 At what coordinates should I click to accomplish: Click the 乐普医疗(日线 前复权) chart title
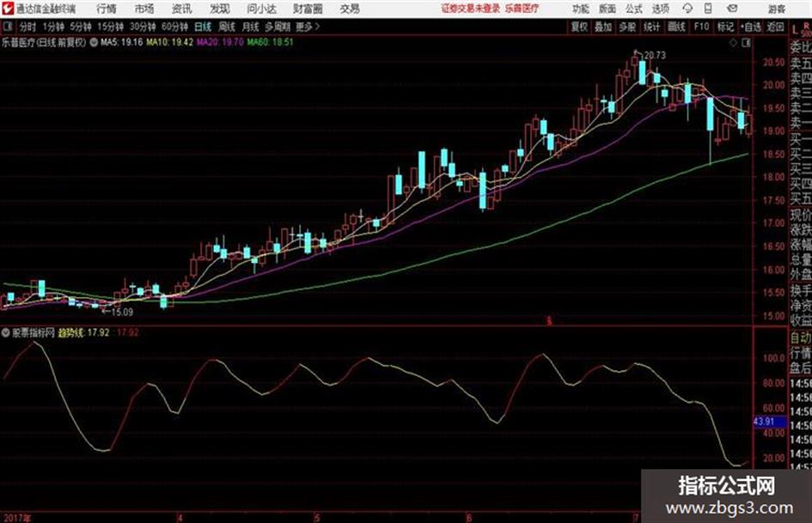[x=44, y=42]
